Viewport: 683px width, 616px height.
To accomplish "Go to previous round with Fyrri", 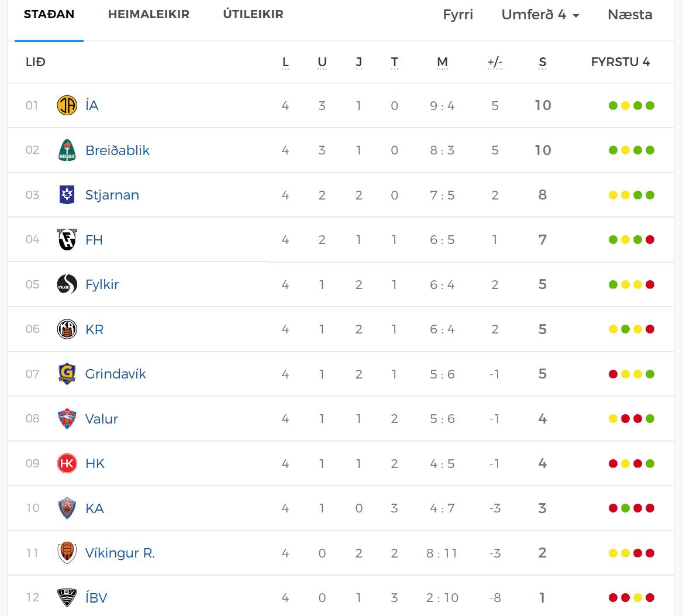I will pos(458,15).
